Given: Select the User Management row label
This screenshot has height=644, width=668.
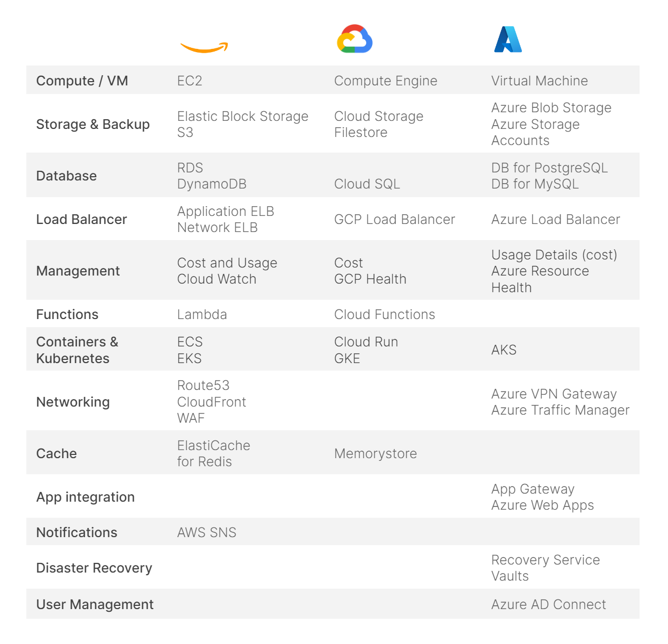Looking at the screenshot, I should point(95,604).
